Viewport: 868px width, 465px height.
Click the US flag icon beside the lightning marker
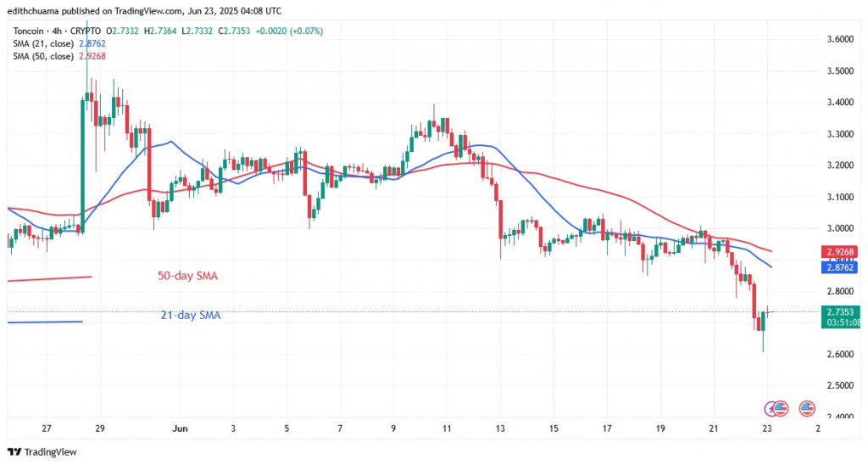[x=782, y=407]
